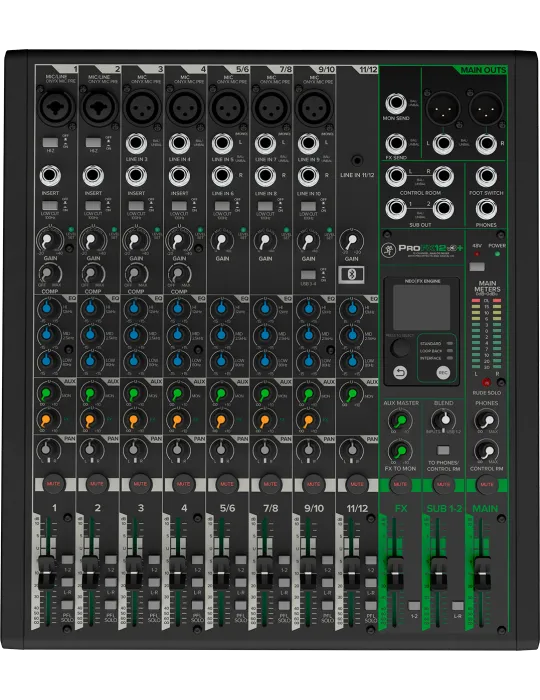Click the FX engine push-to-select encoder knob
Viewport: 540px width, 700px height.
click(400, 348)
